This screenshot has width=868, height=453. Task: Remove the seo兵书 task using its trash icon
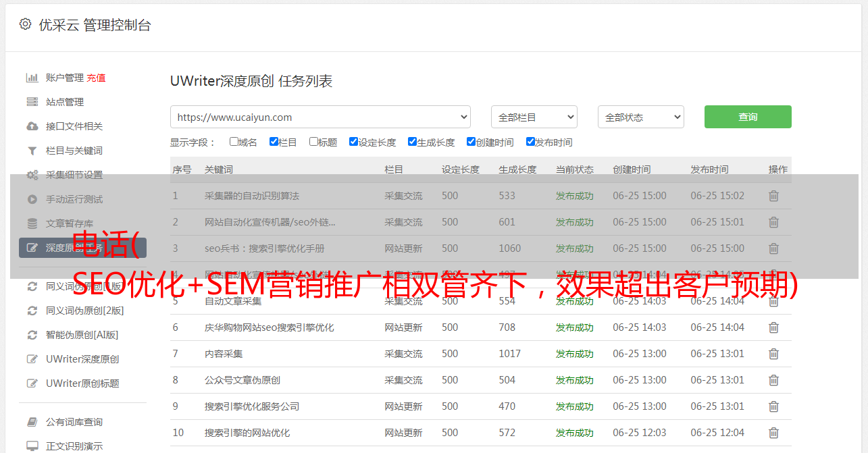(773, 248)
